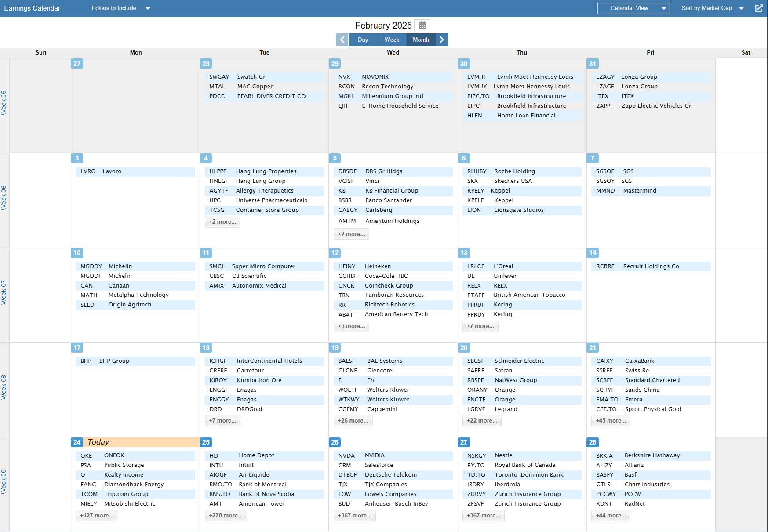Viewport: 768px width, 532px height.
Task: Open the date picker calendar icon
Action: pos(422,26)
